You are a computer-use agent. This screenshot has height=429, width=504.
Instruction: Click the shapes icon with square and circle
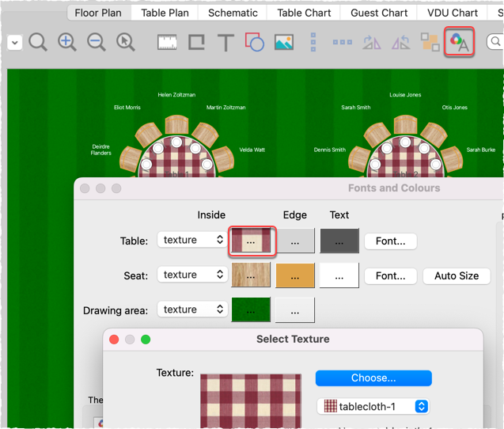click(x=254, y=43)
